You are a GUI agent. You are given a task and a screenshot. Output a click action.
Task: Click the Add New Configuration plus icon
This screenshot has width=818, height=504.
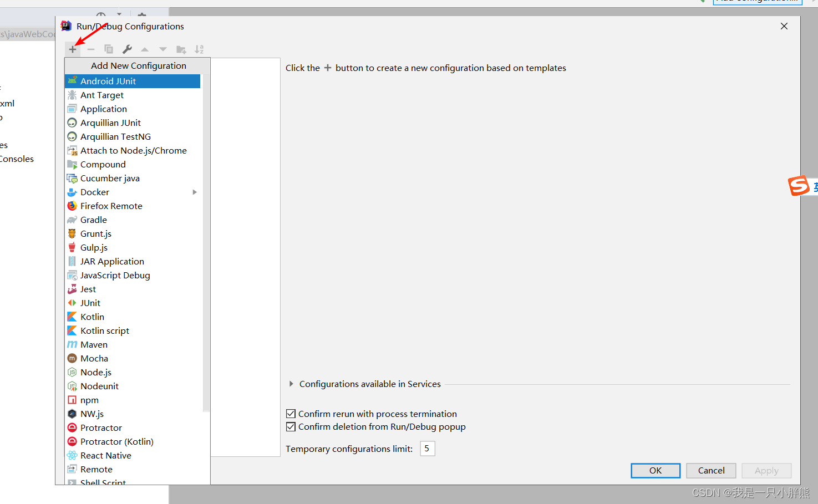73,49
